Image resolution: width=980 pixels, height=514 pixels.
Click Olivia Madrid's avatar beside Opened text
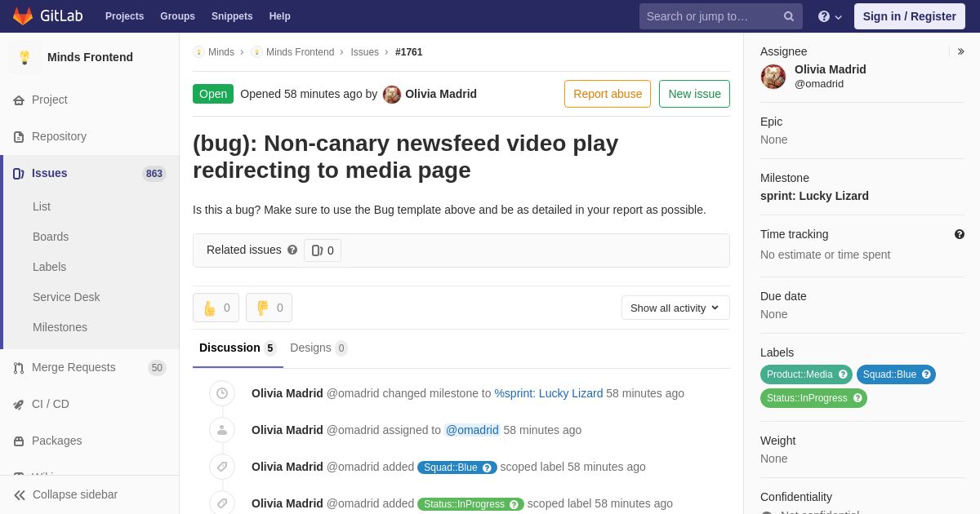tap(392, 94)
